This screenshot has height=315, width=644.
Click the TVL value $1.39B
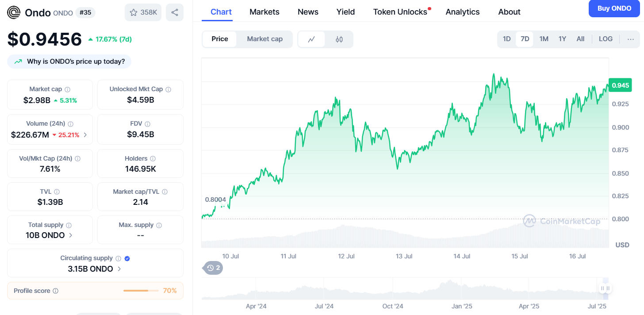coord(50,202)
